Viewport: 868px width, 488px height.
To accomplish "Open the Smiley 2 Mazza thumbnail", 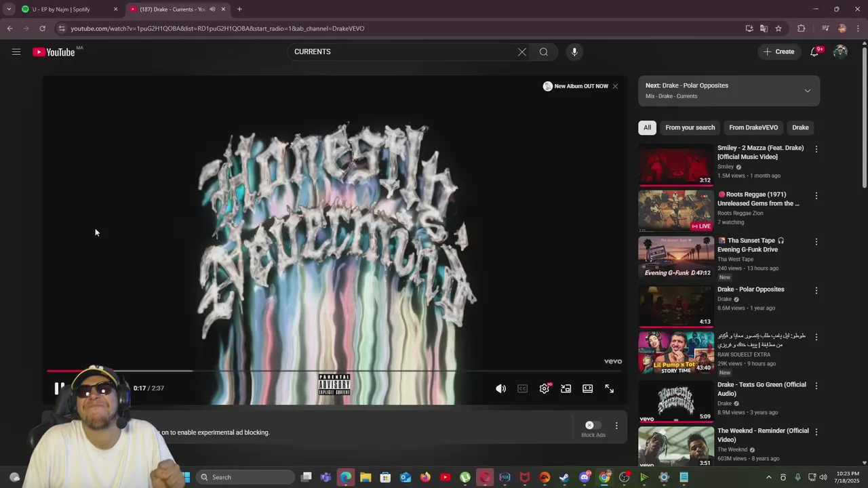I will (675, 164).
